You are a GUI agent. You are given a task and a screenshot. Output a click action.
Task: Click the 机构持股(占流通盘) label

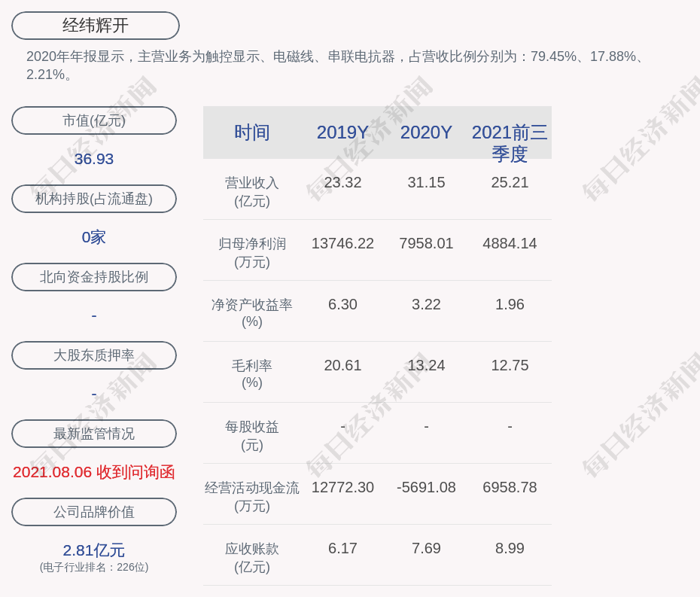94,199
